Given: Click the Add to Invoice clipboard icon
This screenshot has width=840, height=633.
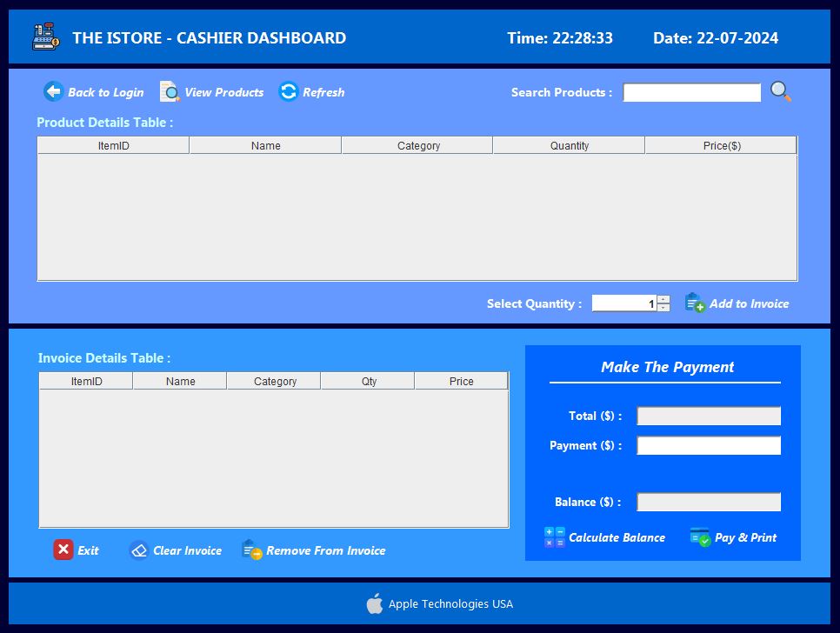Looking at the screenshot, I should pyautogui.click(x=694, y=303).
